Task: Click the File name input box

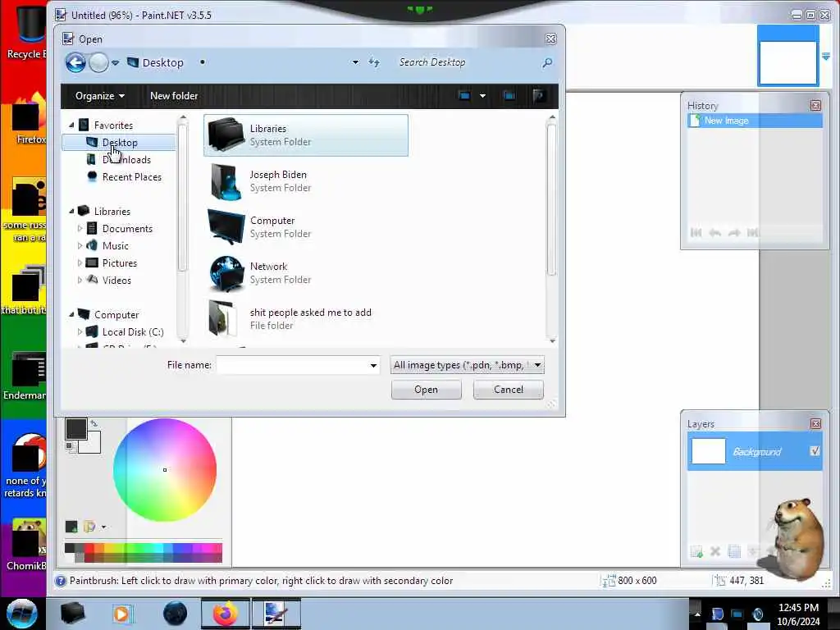Action: [293, 365]
